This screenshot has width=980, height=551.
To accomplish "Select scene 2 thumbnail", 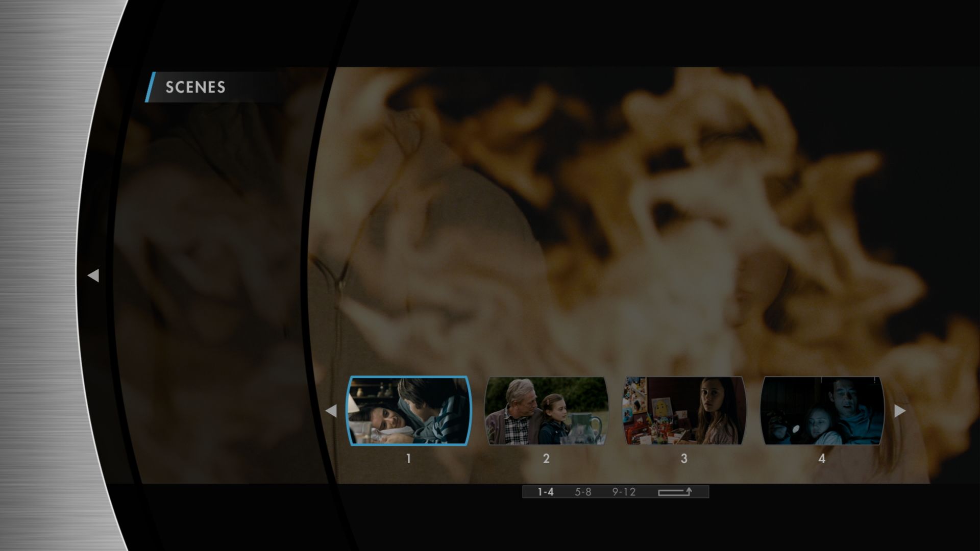I will coord(546,411).
